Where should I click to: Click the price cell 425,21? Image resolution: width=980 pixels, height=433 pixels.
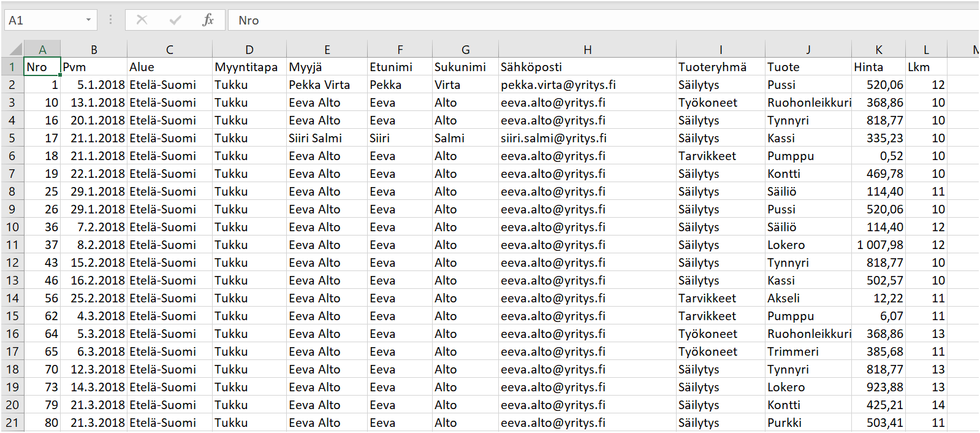coord(879,405)
